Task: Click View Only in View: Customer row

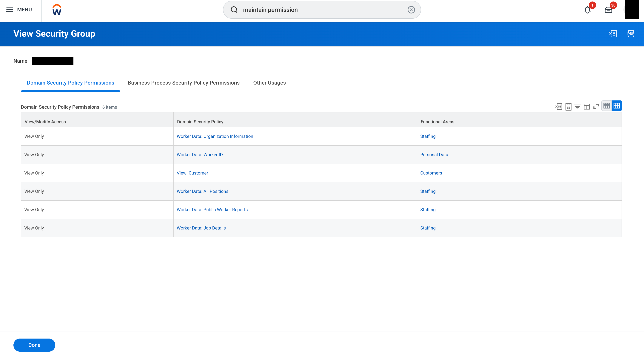Action: (x=34, y=173)
